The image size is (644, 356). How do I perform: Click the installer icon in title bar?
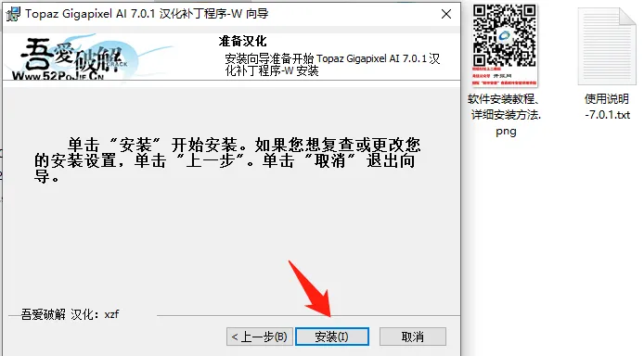[x=13, y=14]
